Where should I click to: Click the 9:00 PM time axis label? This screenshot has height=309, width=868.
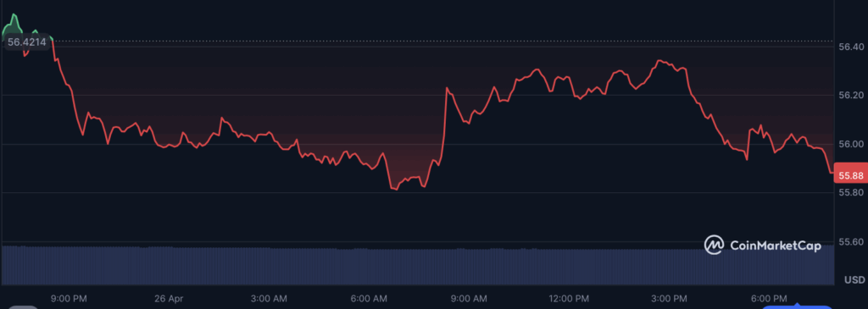coord(68,298)
